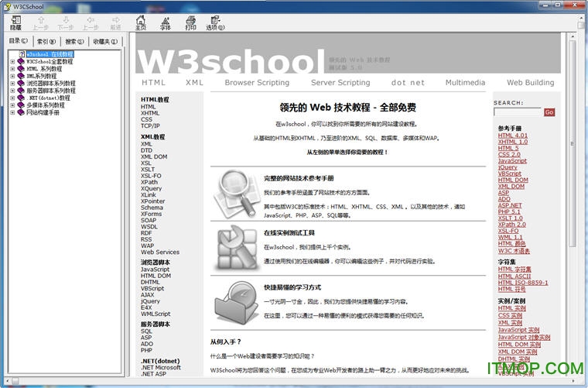Click the left-arrow back toolbar icon
The height and width of the screenshot is (388, 588).
(x=91, y=22)
